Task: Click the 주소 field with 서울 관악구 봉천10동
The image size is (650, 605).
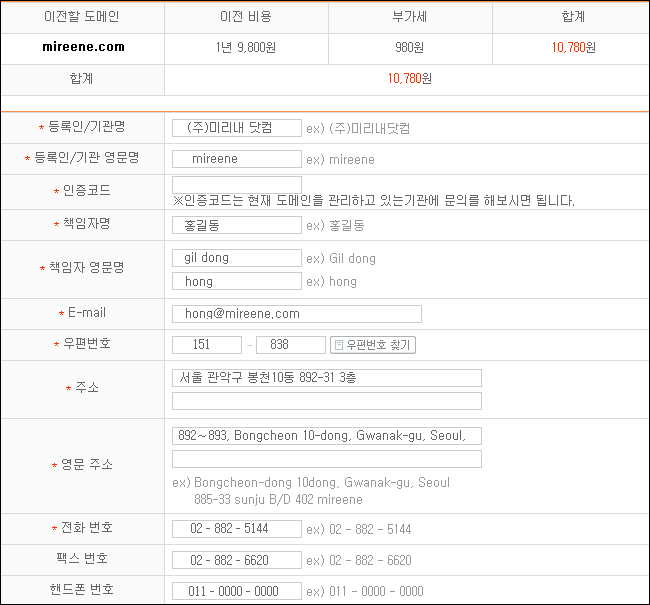Action: click(327, 378)
